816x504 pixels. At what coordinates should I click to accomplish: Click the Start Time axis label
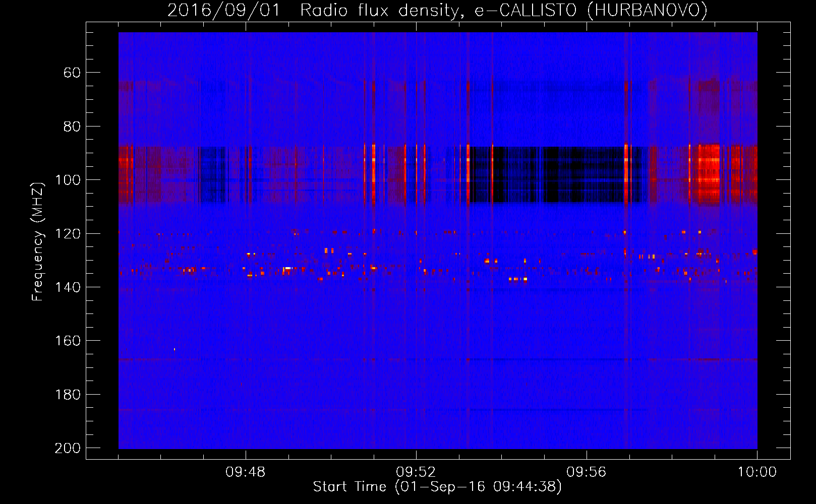[x=437, y=487]
